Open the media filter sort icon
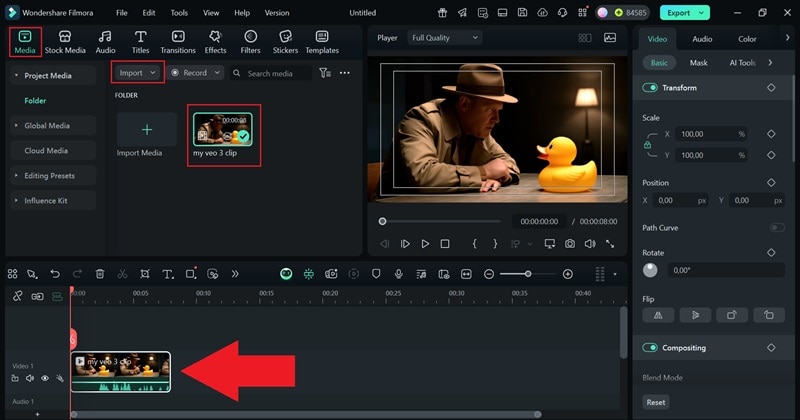Image resolution: width=800 pixels, height=420 pixels. (324, 73)
